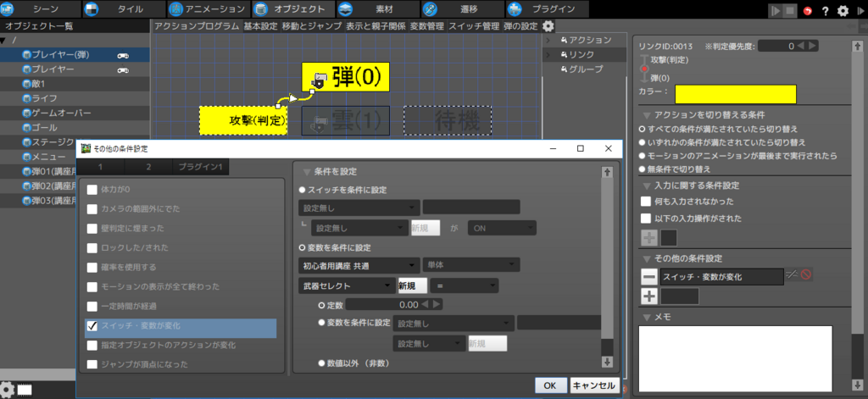This screenshot has width=868, height=399.
Task: Check 何も入力されなかった checkbox
Action: point(645,202)
